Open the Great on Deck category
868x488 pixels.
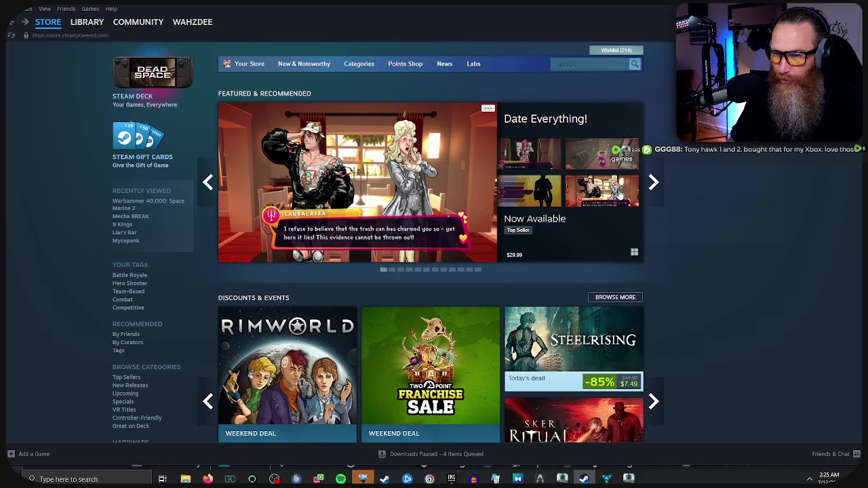pos(131,426)
